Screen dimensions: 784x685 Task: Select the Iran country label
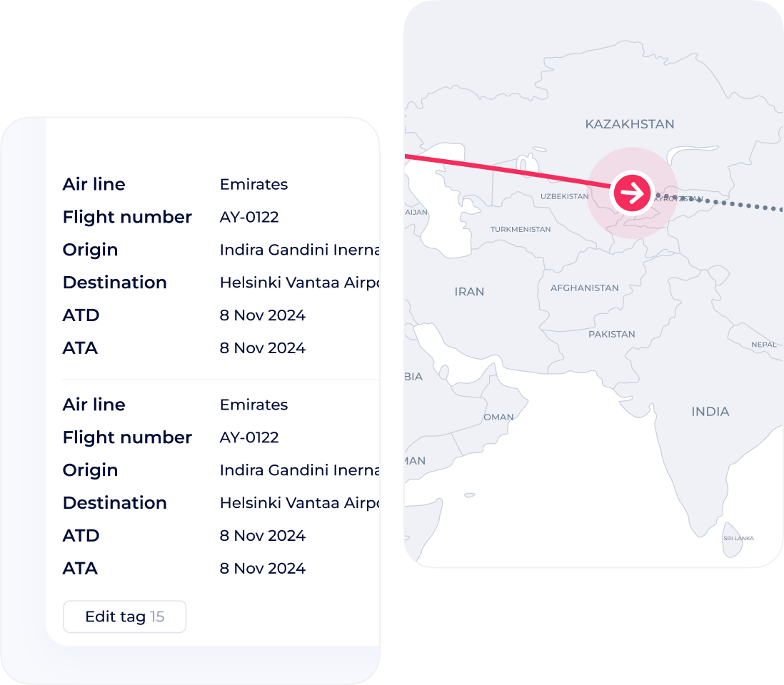(x=469, y=291)
